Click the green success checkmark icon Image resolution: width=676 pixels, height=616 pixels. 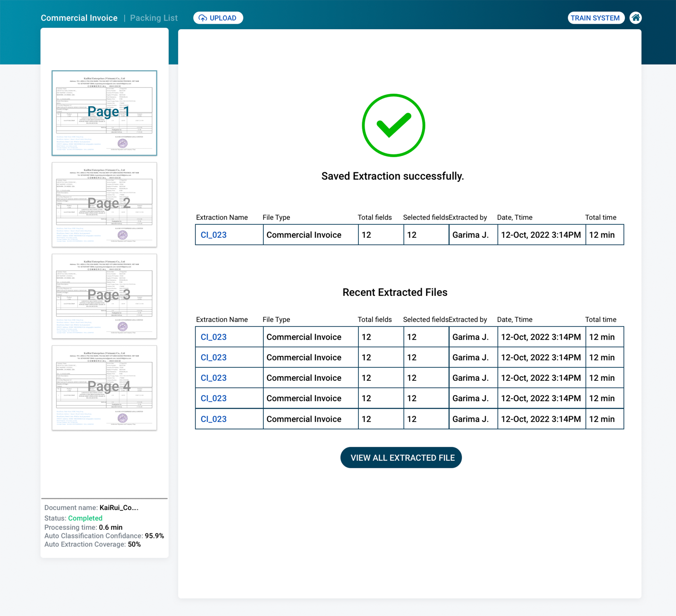[393, 125]
